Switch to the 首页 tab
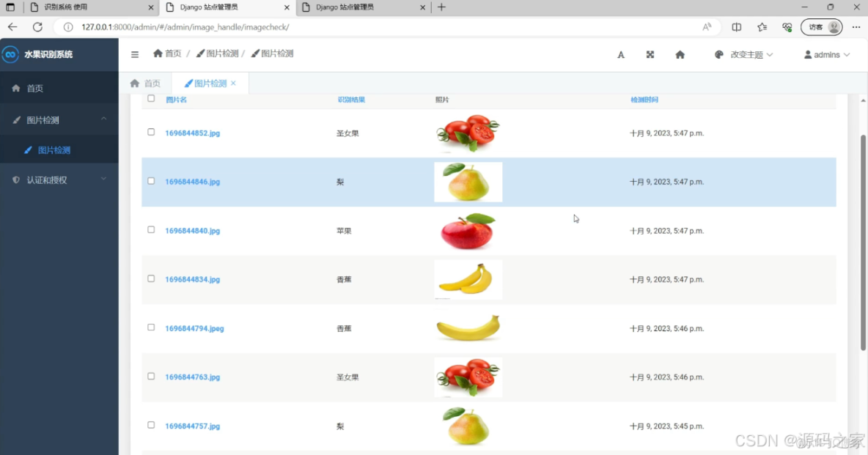The image size is (868, 455). click(x=145, y=83)
